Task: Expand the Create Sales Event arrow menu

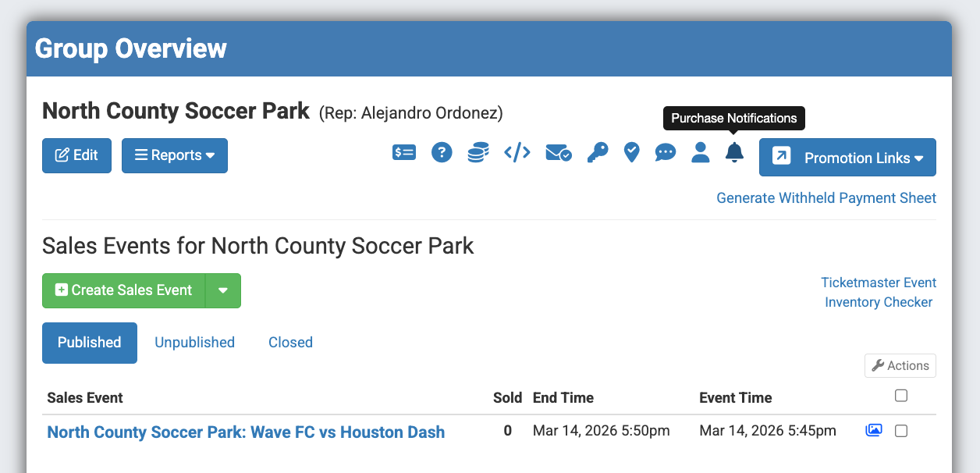Action: pyautogui.click(x=223, y=290)
